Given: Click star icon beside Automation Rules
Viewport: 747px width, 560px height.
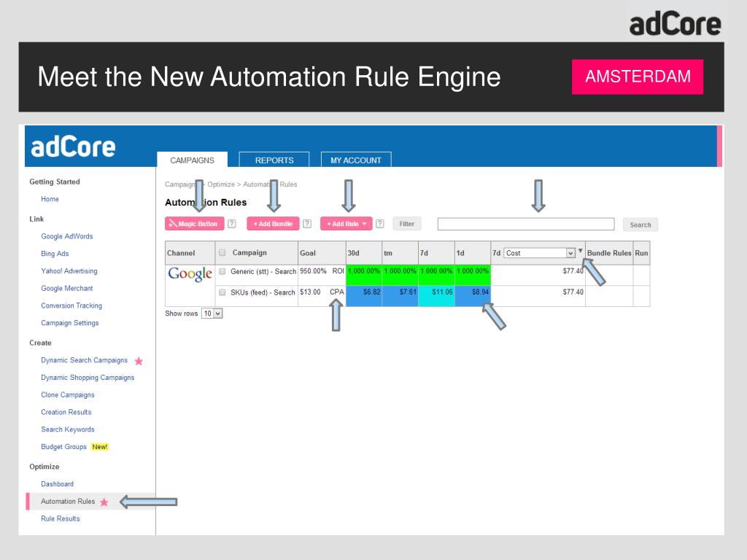Looking at the screenshot, I should [104, 502].
